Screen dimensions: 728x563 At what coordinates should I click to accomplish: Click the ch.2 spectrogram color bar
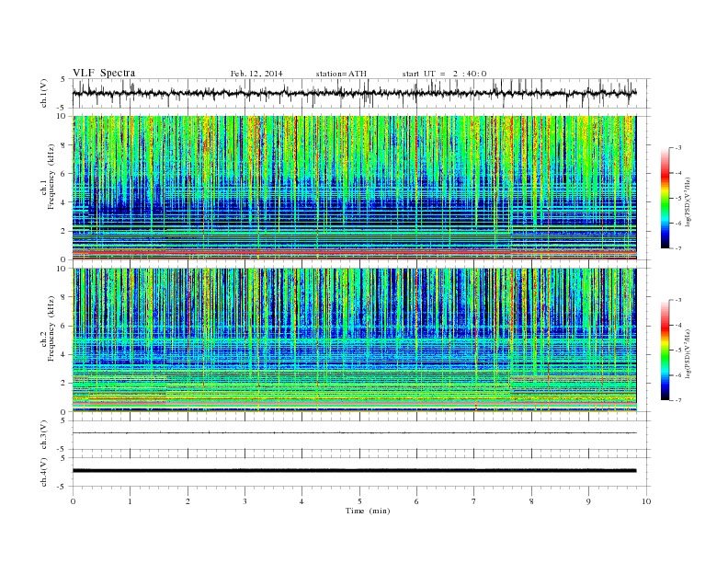point(665,350)
